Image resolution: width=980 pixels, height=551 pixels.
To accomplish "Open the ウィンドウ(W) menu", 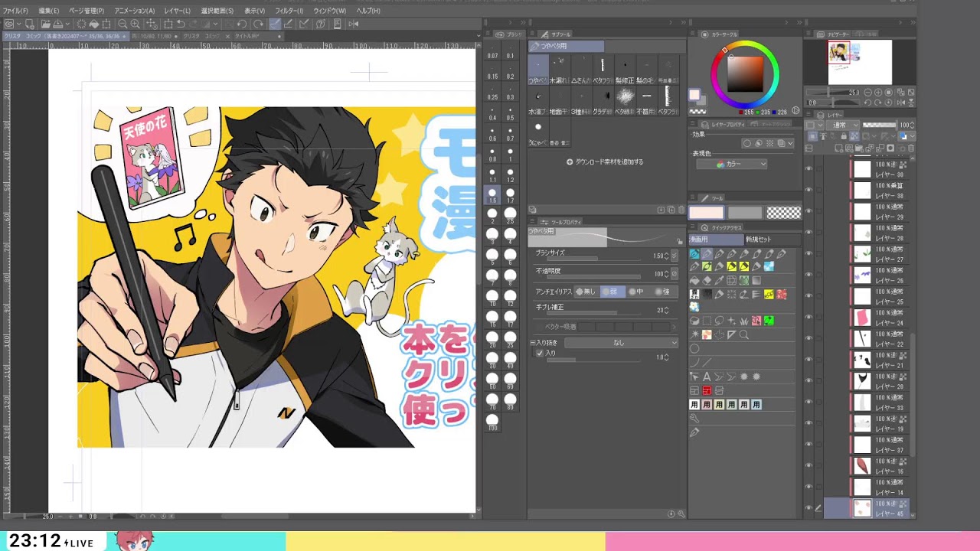I will 330,11.
